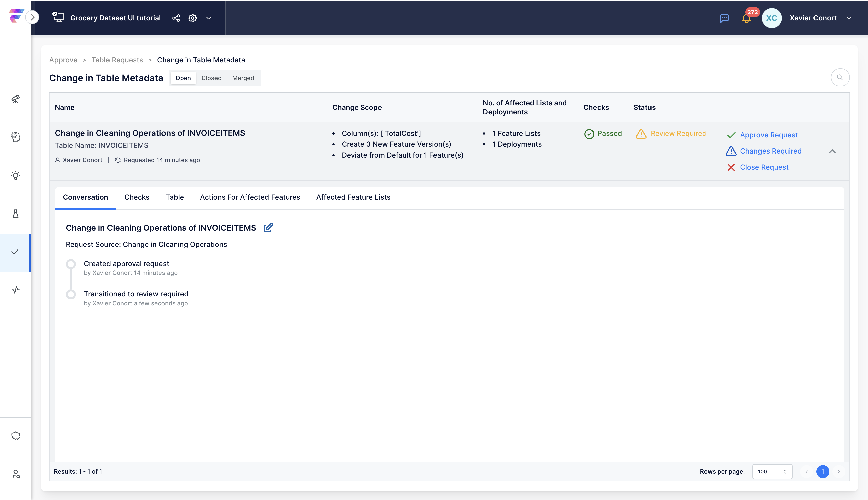
Task: Click the Change Scope column header
Action: 357,108
